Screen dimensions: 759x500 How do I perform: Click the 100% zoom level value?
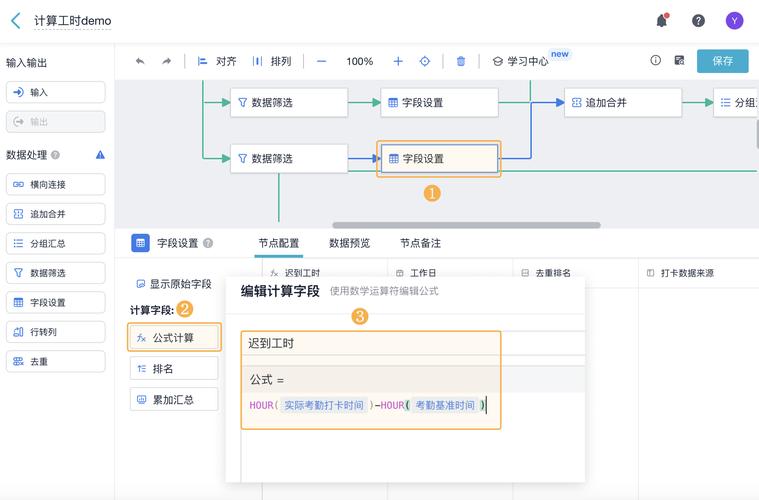[360, 61]
